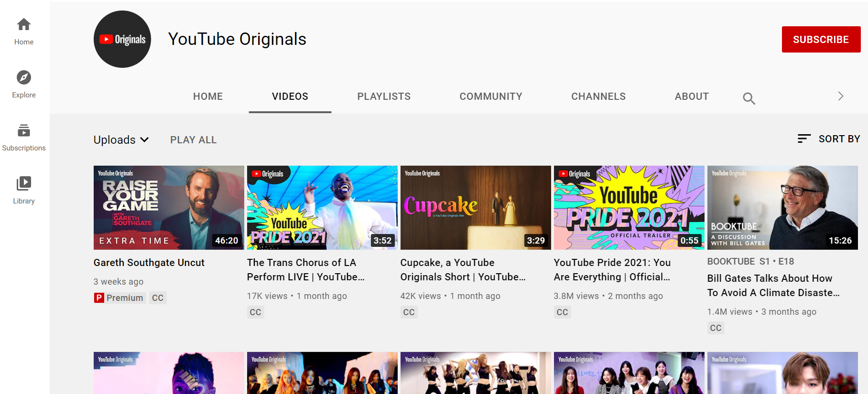868x394 pixels.
Task: Click the '3 weeks ago' upload date
Action: click(x=119, y=282)
